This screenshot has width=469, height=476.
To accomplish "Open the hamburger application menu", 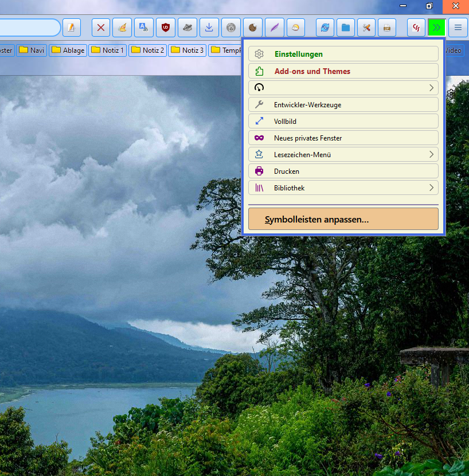I will [x=458, y=28].
